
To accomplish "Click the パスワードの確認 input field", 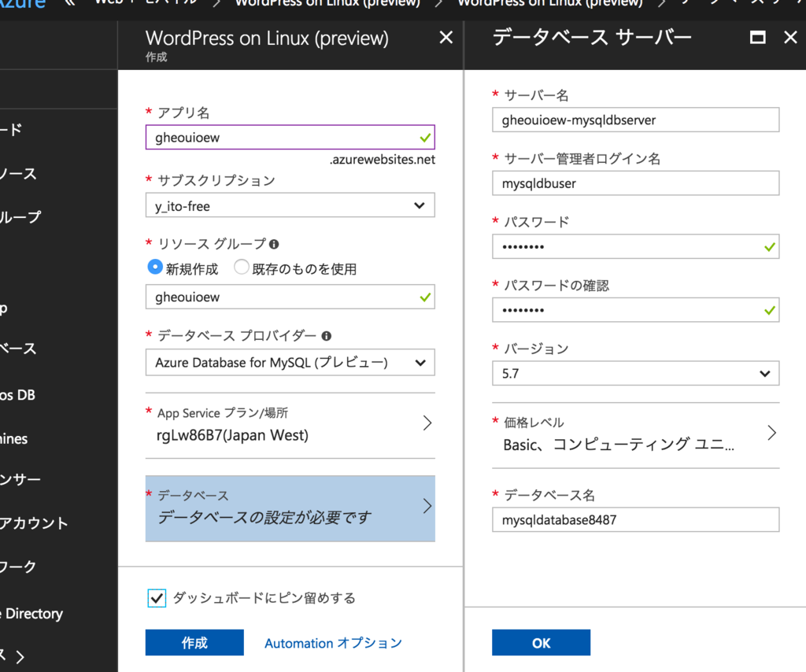I will pyautogui.click(x=635, y=310).
